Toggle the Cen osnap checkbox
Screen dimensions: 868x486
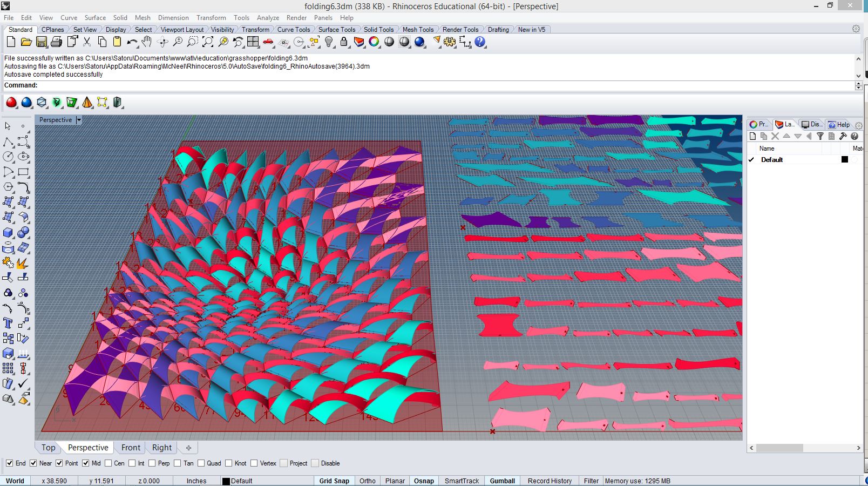click(x=109, y=463)
